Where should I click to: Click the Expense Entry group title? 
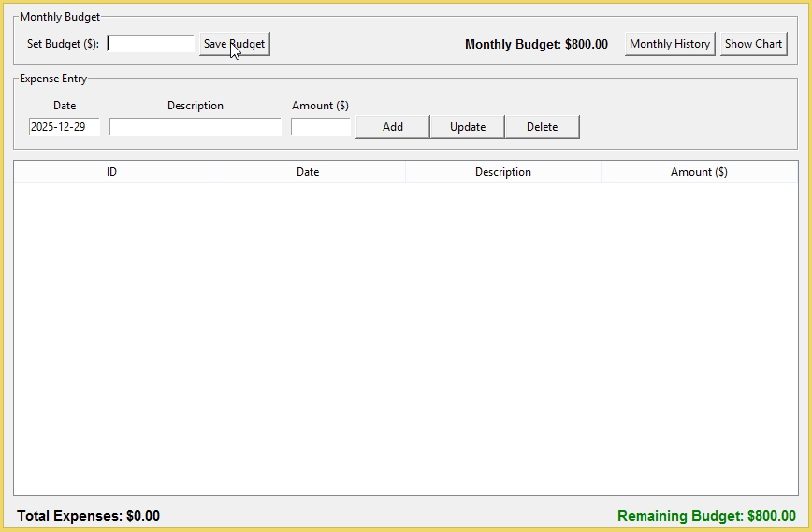53,79
